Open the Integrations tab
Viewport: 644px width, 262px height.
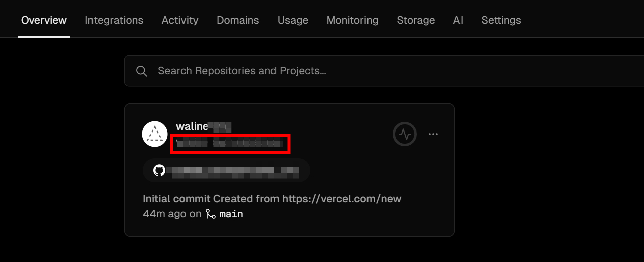coord(114,20)
